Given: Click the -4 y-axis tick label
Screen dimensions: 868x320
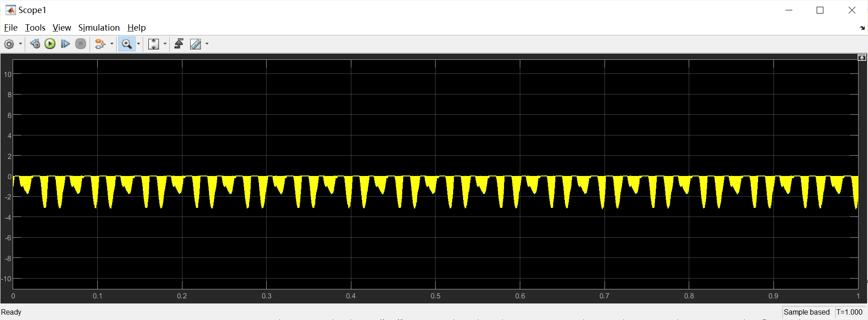Looking at the screenshot, I should (x=8, y=217).
